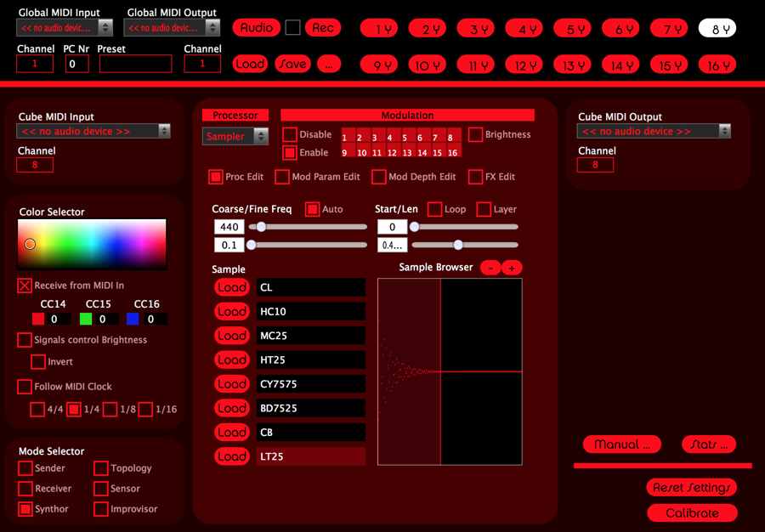
Task: Enable the Brightness checkbox
Action: tap(475, 134)
